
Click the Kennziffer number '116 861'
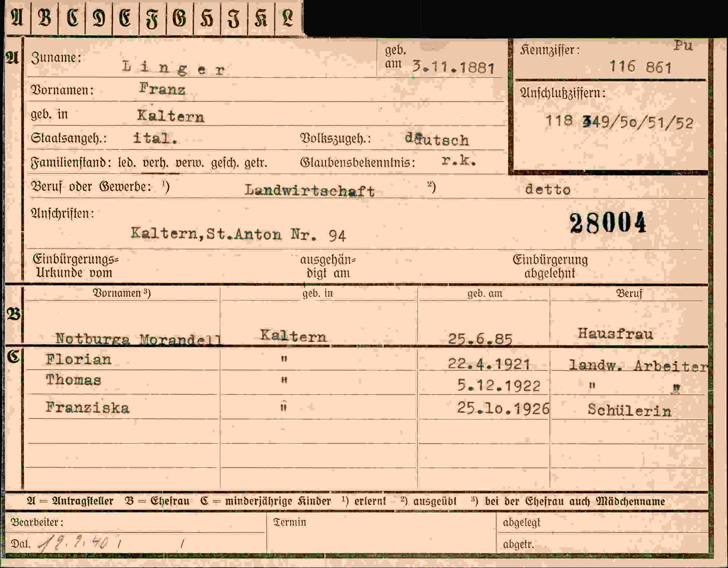pos(640,67)
